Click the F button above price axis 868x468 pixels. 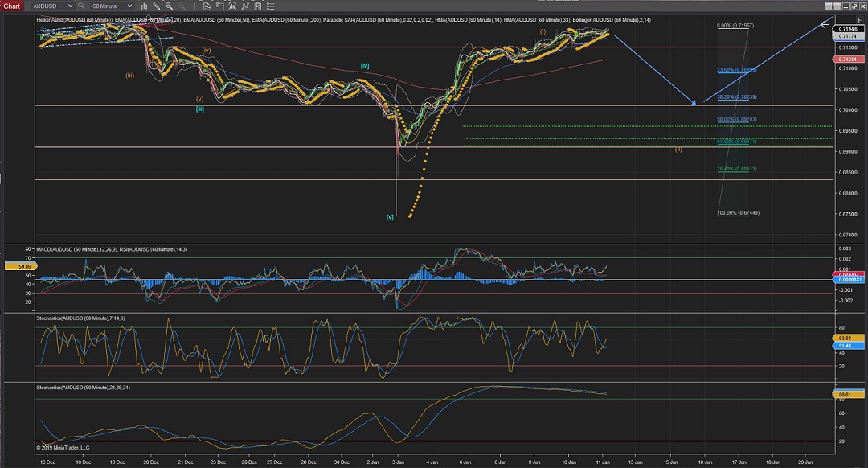tap(860, 20)
